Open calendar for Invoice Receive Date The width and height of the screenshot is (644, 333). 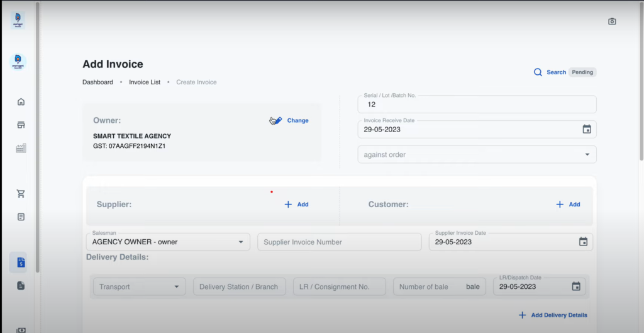tap(587, 129)
